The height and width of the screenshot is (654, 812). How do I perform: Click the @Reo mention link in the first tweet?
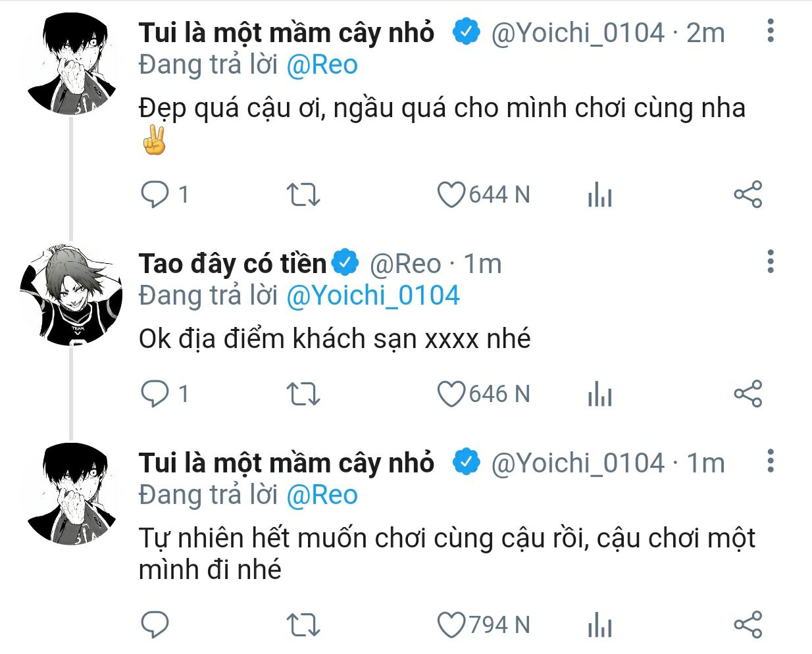322,65
